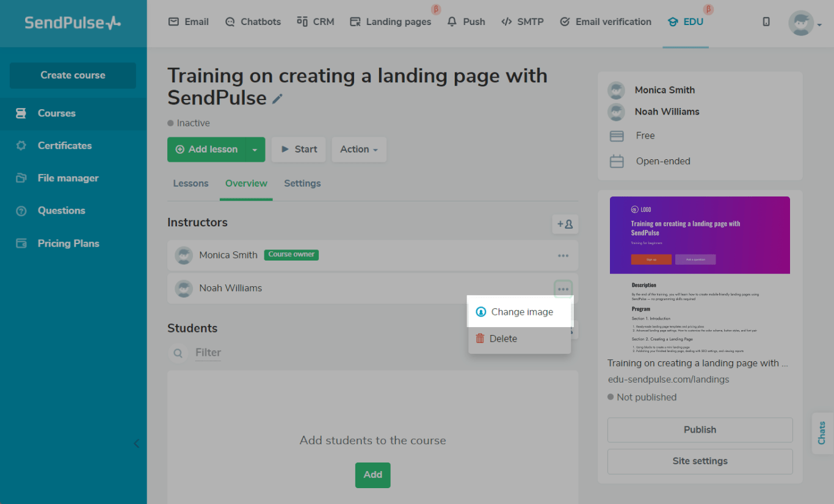Open three-dot menu for Monica Smith
834x504 pixels.
pos(563,256)
